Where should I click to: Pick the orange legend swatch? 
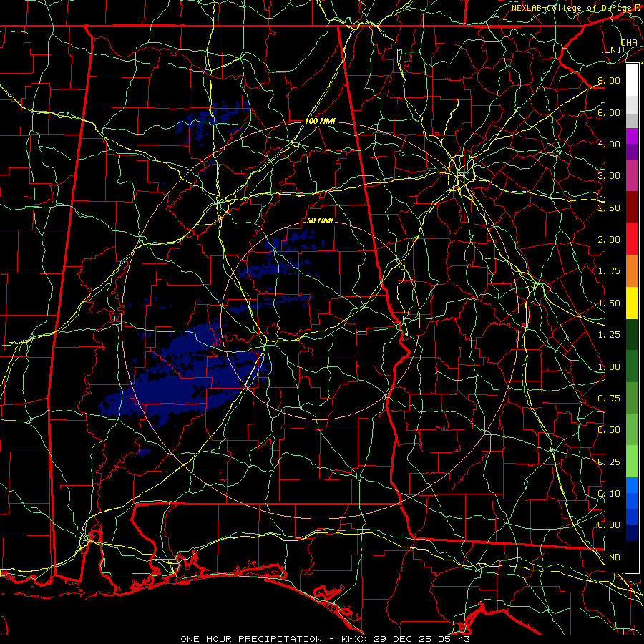click(x=632, y=271)
